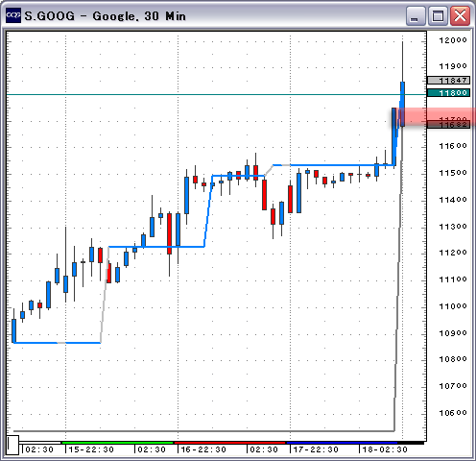Click 11000 on the price scale
The image size is (476, 461).
(x=453, y=306)
